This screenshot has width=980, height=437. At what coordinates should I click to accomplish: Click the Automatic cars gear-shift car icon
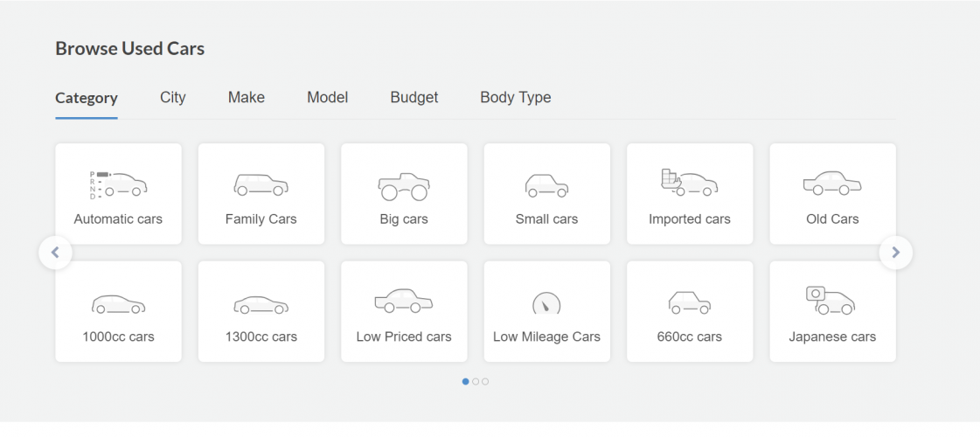pos(118,184)
